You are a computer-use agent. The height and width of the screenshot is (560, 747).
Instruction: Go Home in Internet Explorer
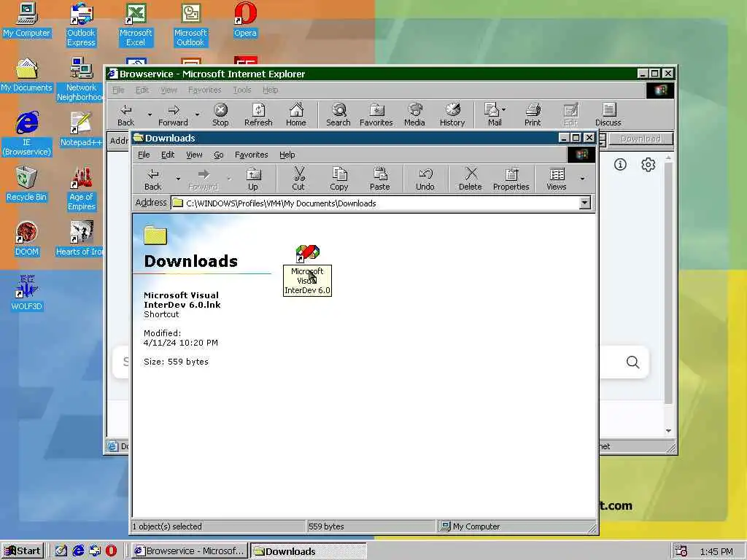tap(296, 114)
